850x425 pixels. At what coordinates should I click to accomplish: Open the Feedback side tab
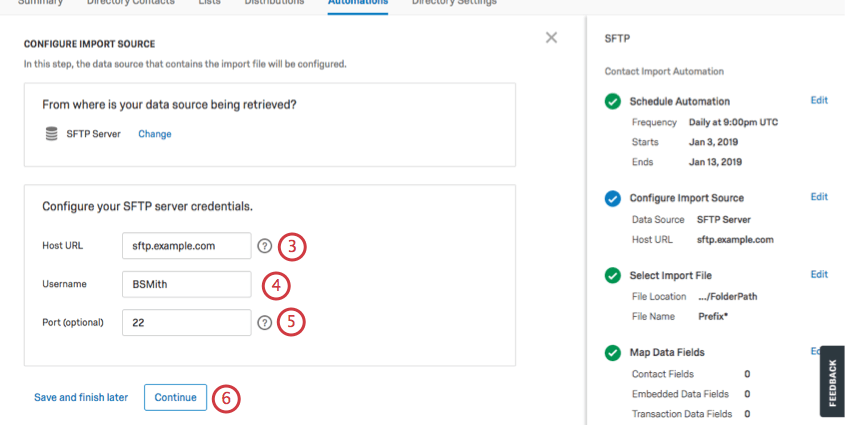(x=832, y=381)
